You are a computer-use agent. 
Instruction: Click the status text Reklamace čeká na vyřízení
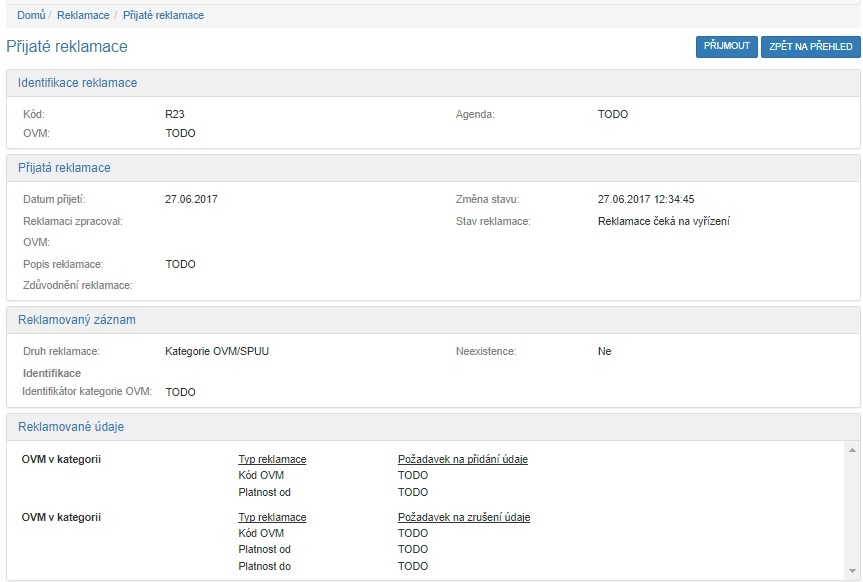click(663, 221)
